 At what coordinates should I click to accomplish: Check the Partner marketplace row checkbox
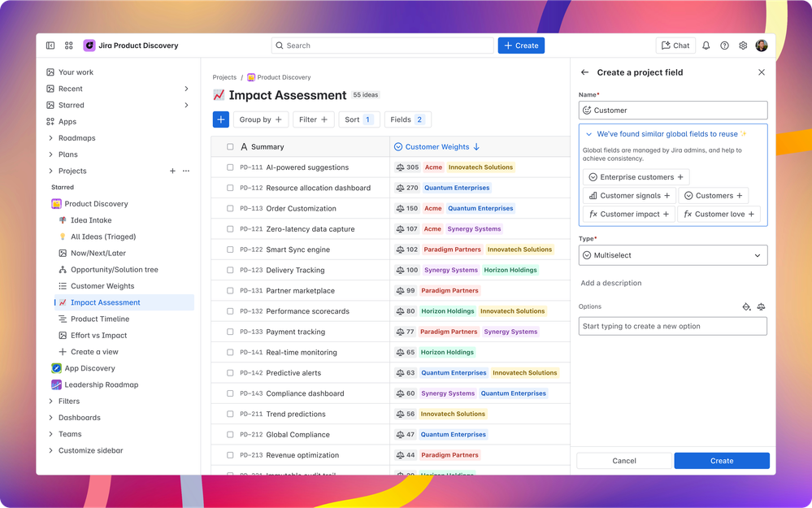tap(230, 290)
